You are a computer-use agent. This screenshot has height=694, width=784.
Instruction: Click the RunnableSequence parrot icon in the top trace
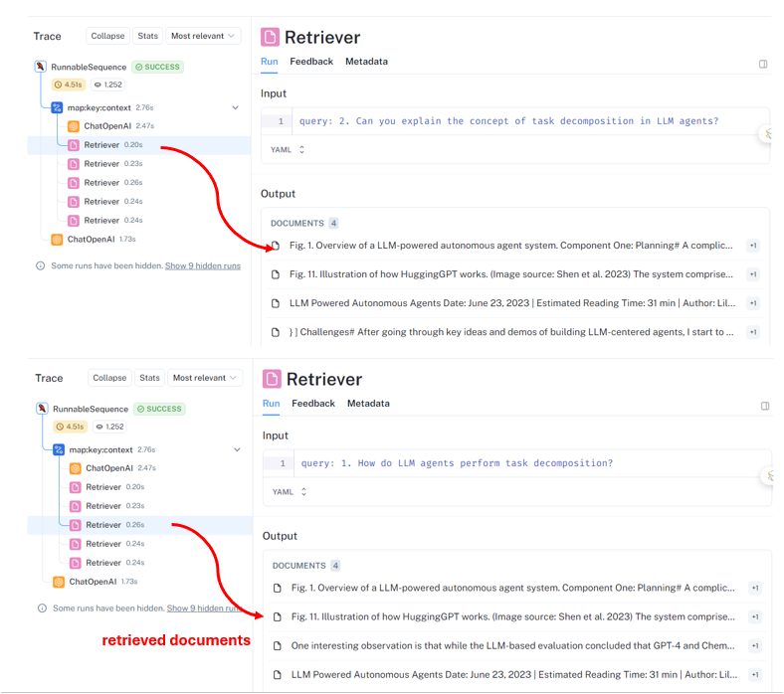pyautogui.click(x=41, y=67)
